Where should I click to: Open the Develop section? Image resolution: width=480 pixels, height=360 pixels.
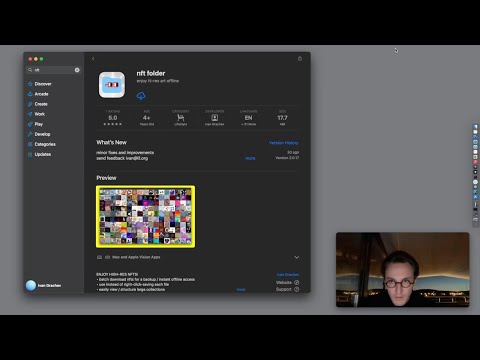tap(42, 134)
